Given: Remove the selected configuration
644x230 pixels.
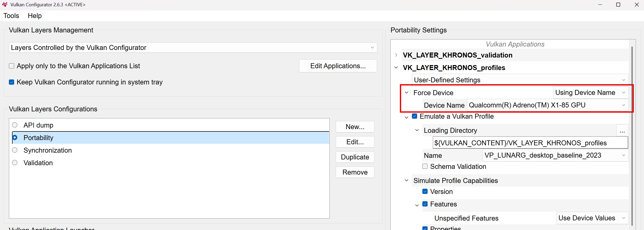Looking at the screenshot, I should 355,172.
